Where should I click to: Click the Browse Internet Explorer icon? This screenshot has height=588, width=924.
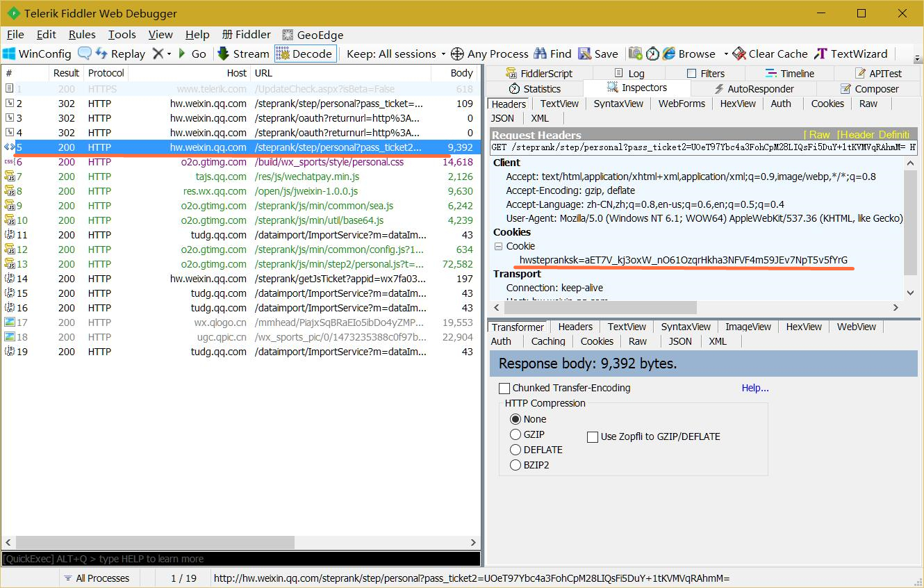[x=669, y=54]
